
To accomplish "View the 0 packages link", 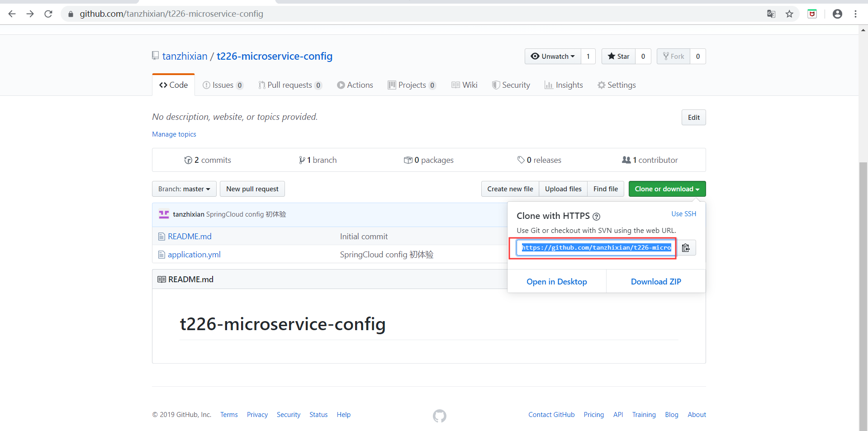I will tap(428, 160).
